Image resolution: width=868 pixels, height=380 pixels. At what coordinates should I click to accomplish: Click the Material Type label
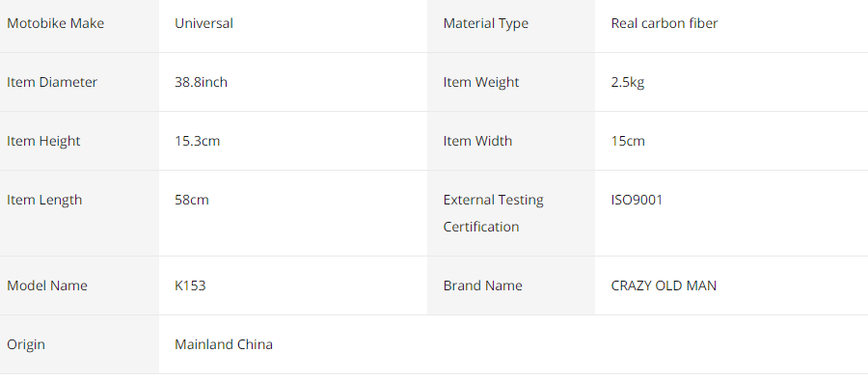pos(485,24)
